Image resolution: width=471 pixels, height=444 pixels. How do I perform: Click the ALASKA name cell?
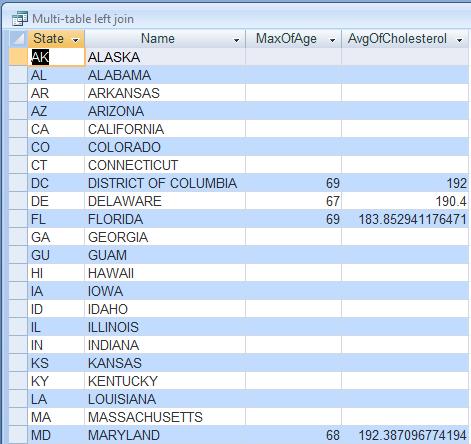(x=165, y=57)
